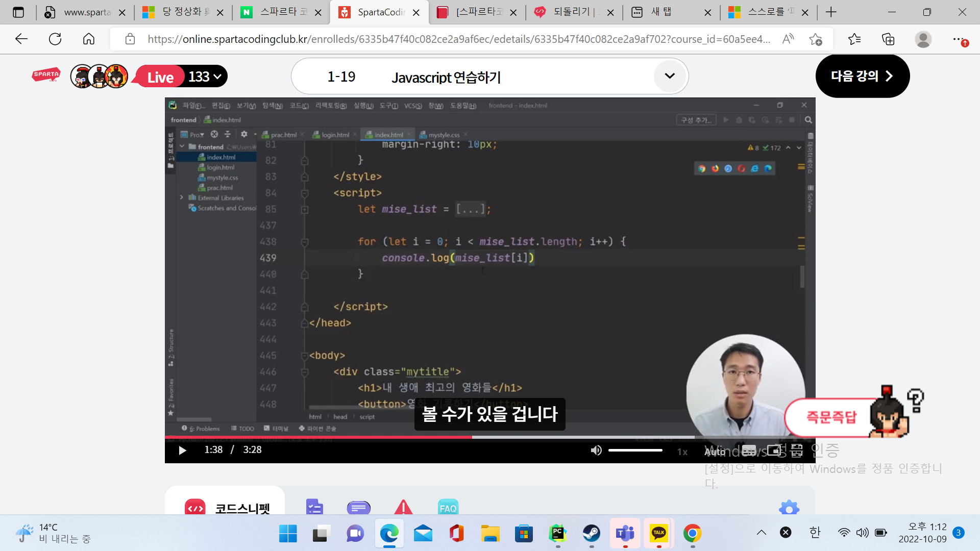Click the URL address bar
This screenshot has width=980, height=551.
coord(458,39)
